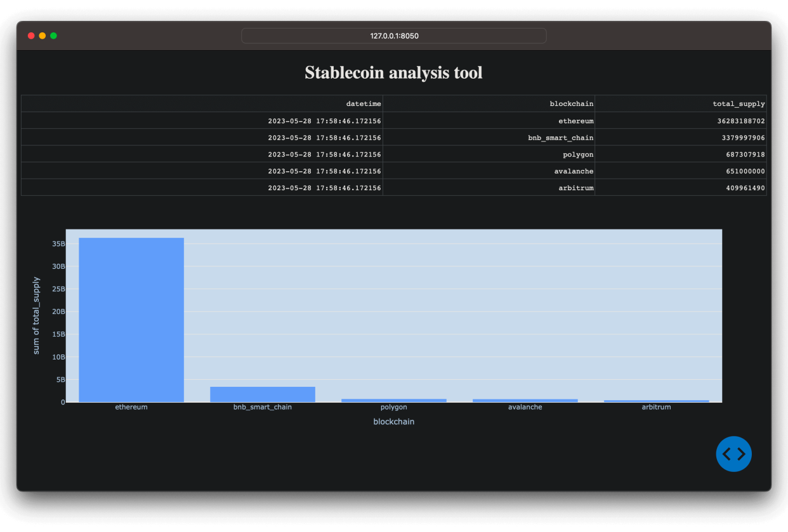Click the ethereum bar in the chart
788x532 pixels.
131,320
